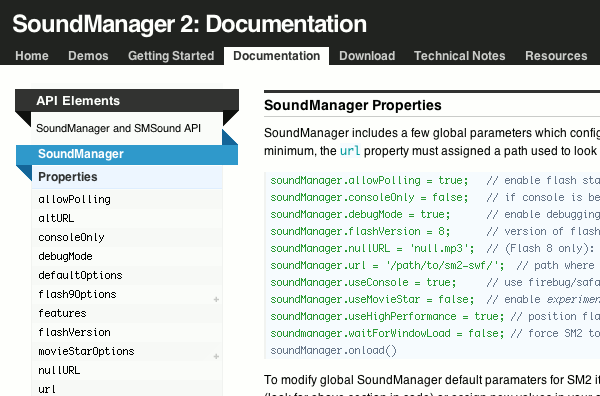600x396 pixels.
Task: Click the soundManager.useConsole code line
Action: (435, 282)
